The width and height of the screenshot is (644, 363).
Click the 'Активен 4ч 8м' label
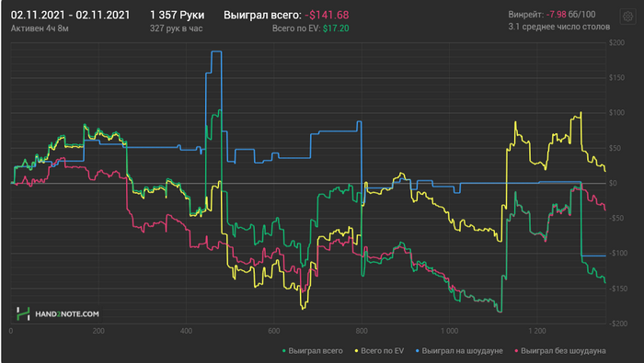click(40, 28)
